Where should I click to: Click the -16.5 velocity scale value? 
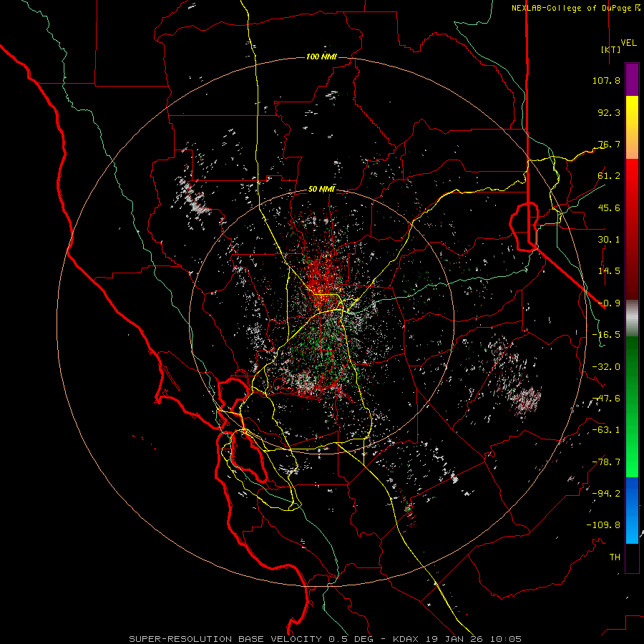606,335
